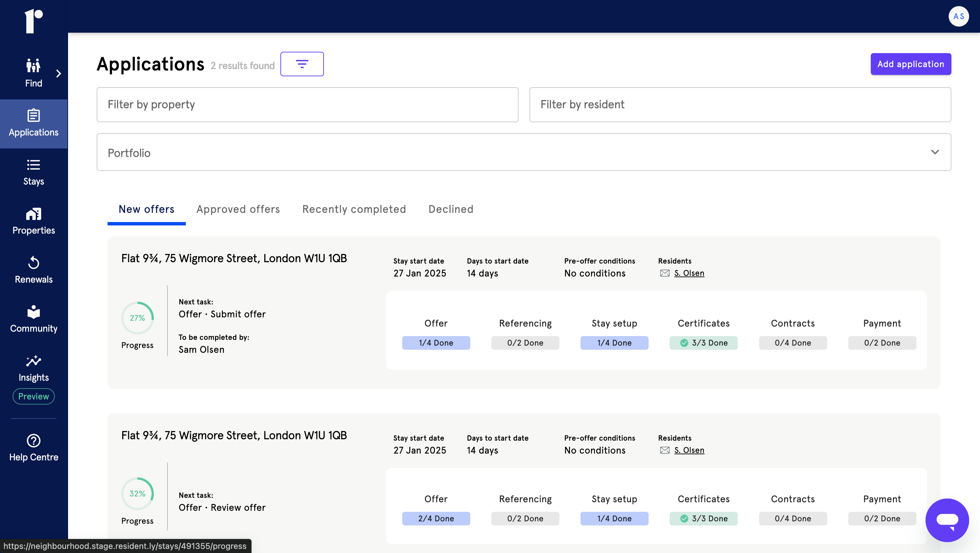Click the AS user avatar
The width and height of the screenshot is (980, 553).
[958, 16]
